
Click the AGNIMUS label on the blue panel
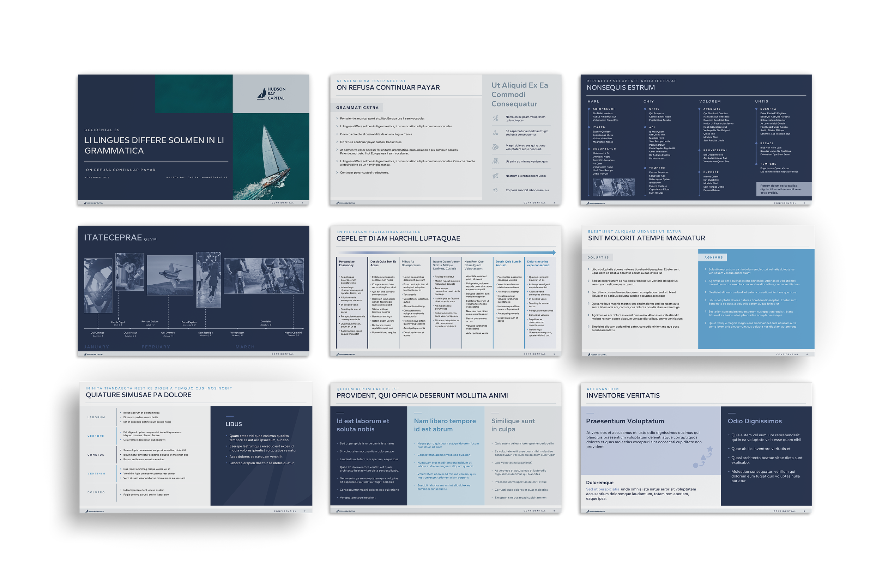click(713, 257)
